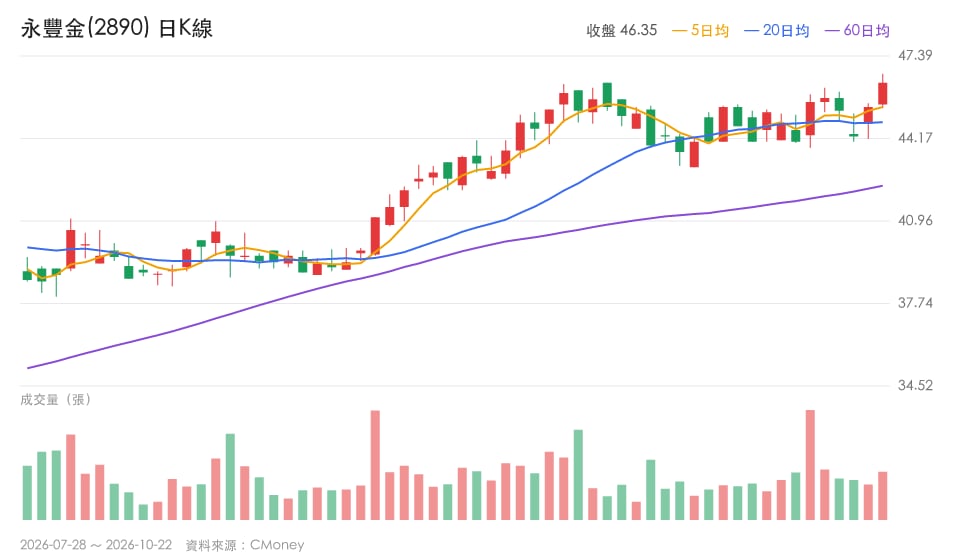Click the 60日均 legend entry

pos(857,31)
